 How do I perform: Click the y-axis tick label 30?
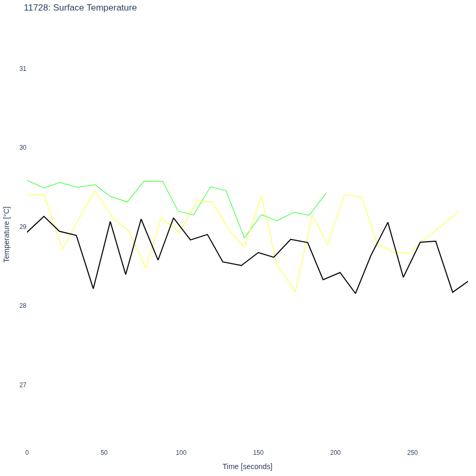pos(23,148)
